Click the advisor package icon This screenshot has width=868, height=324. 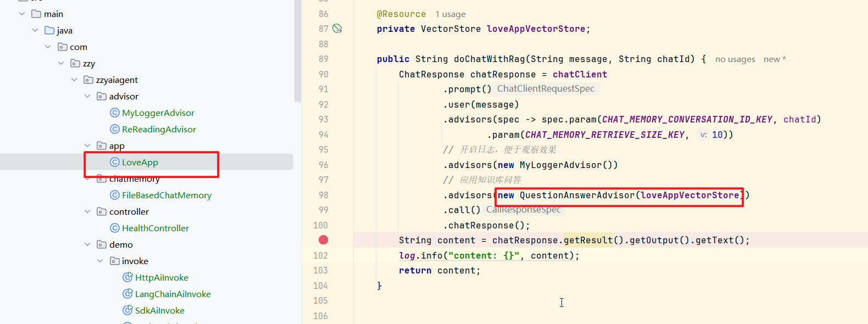point(102,96)
